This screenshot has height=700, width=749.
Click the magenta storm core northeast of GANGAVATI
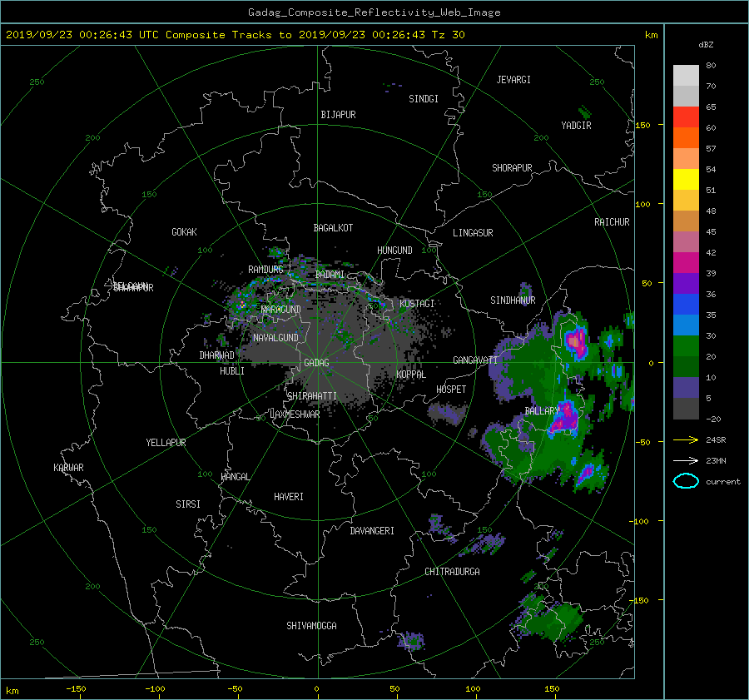click(x=576, y=341)
